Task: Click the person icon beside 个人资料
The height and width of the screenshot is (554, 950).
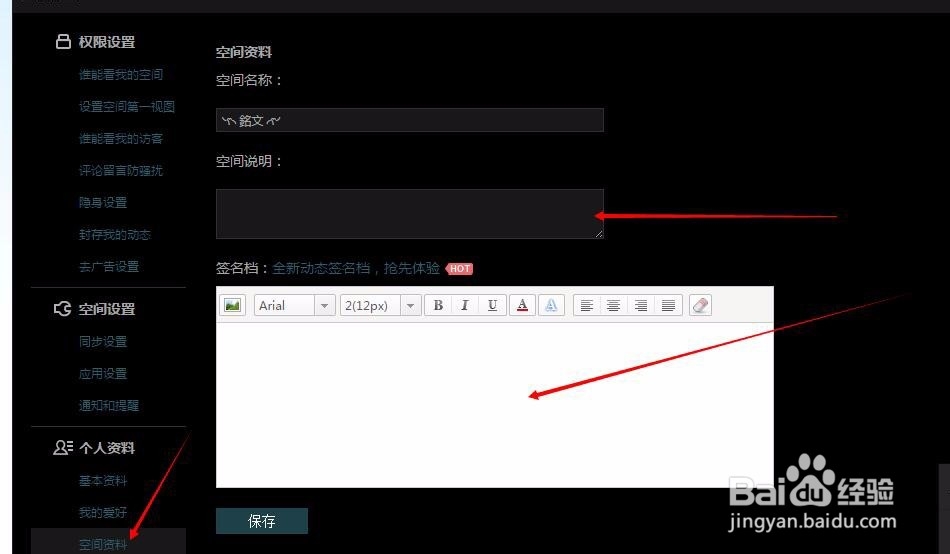Action: point(63,447)
